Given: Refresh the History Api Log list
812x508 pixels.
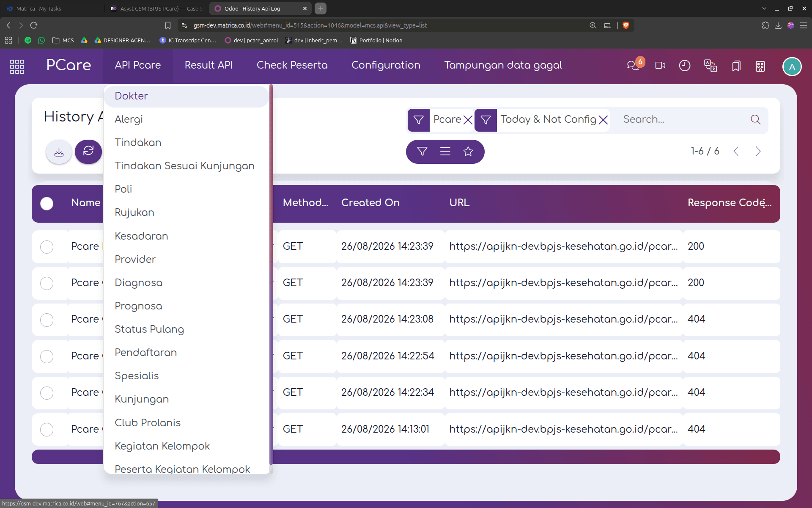Looking at the screenshot, I should (88, 151).
